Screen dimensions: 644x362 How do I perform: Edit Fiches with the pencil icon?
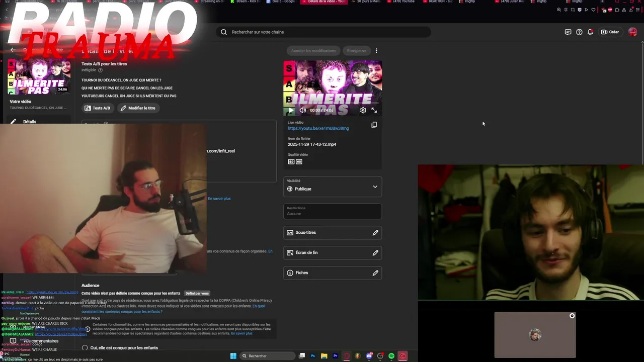[x=375, y=273]
